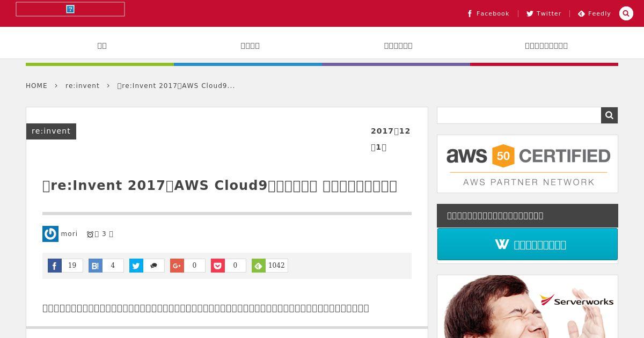Viewport: 644px width, 338px height.
Task: Click the re:Invent 2017 AWS Cloud9 breadcrumb
Action: [176, 86]
